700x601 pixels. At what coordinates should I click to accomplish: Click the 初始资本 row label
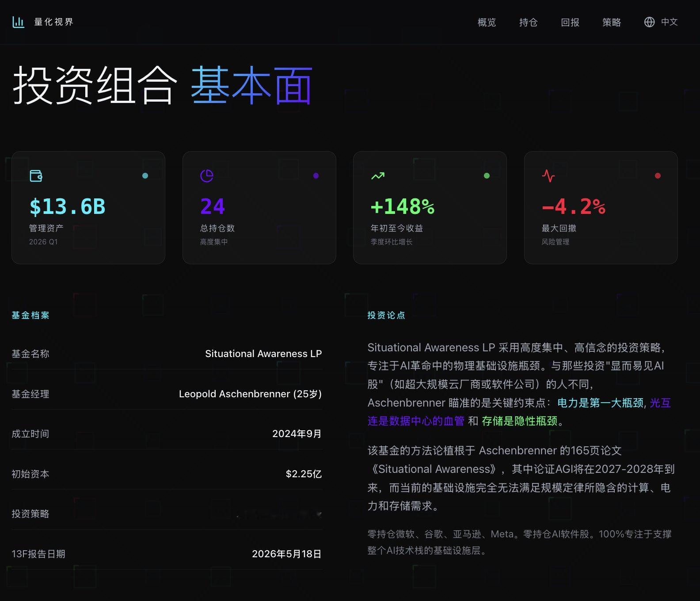point(30,474)
